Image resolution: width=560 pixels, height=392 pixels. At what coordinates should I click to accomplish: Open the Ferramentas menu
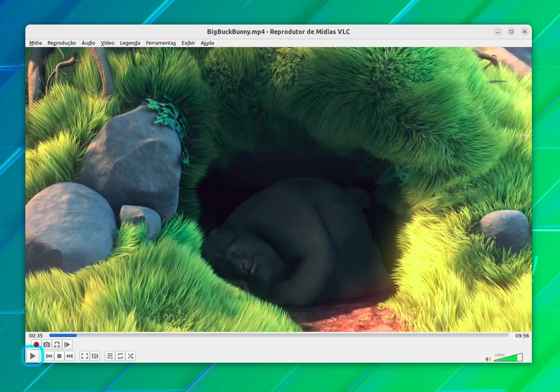click(x=161, y=43)
